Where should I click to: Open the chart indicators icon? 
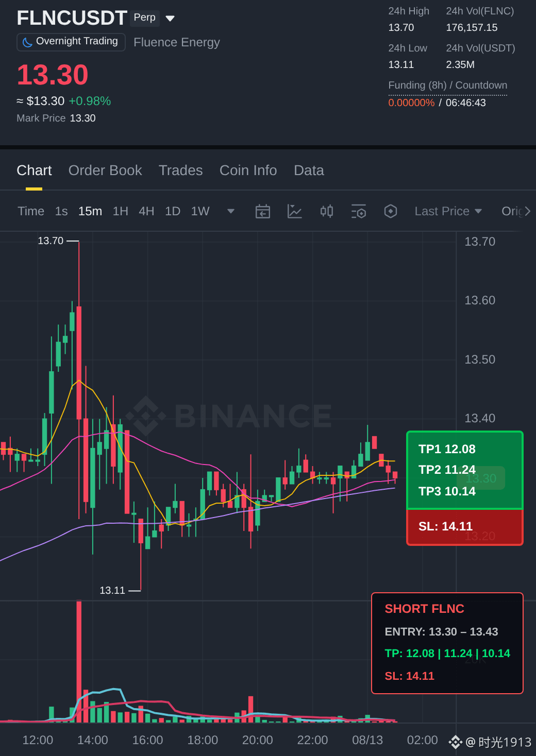pyautogui.click(x=294, y=211)
